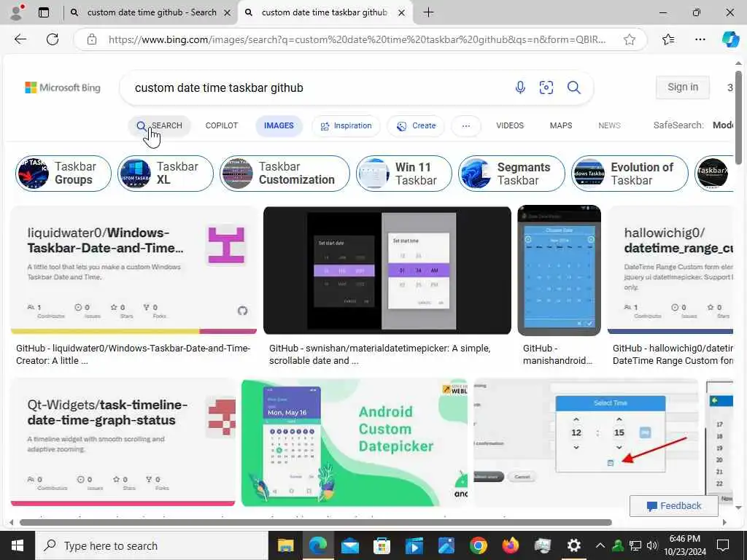
Task: Click the horizontal scrollbar at page bottom
Action: click(315, 522)
